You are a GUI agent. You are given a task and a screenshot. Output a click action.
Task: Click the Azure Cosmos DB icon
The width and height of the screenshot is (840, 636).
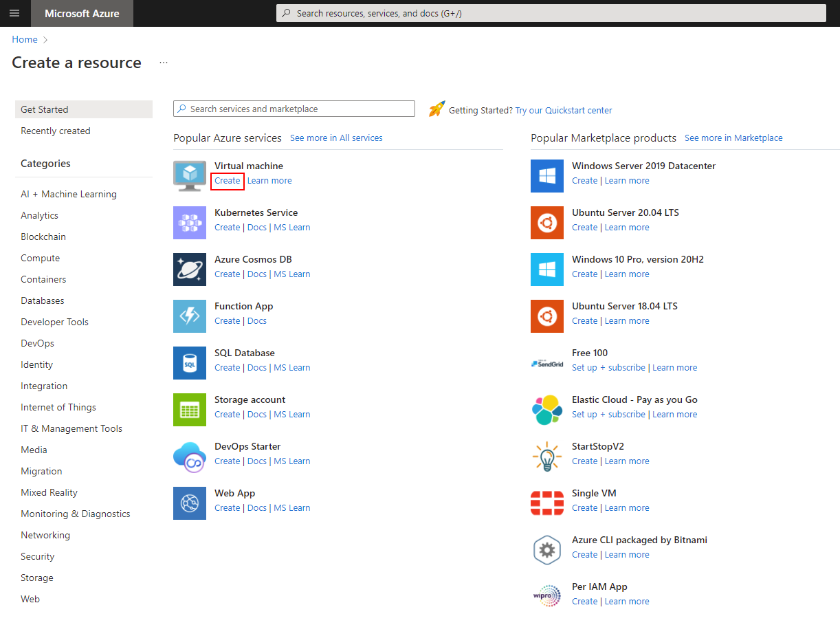tap(190, 270)
